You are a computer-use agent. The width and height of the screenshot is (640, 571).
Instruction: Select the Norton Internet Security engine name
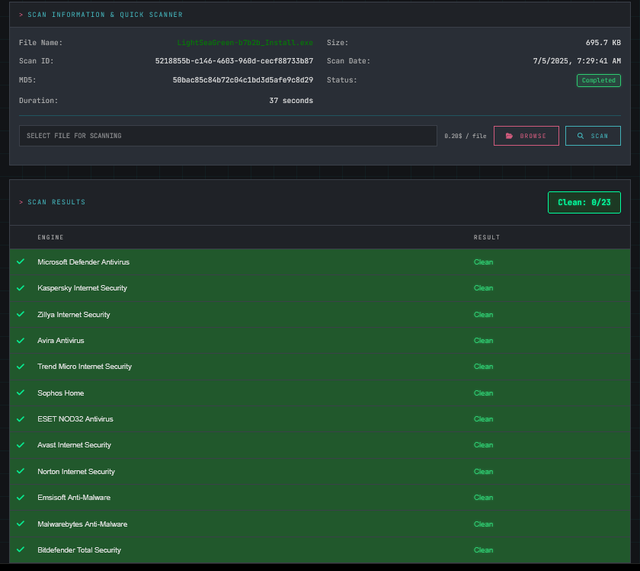(76, 471)
